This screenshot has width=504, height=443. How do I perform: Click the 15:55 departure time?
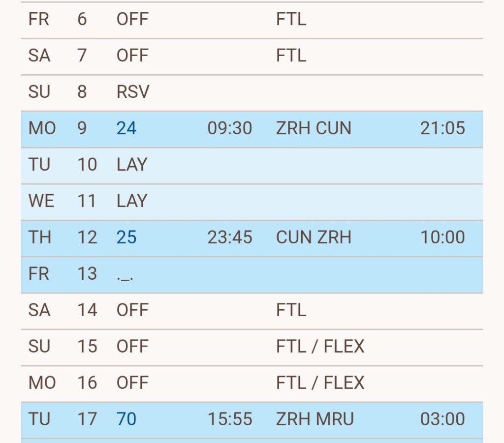(229, 420)
